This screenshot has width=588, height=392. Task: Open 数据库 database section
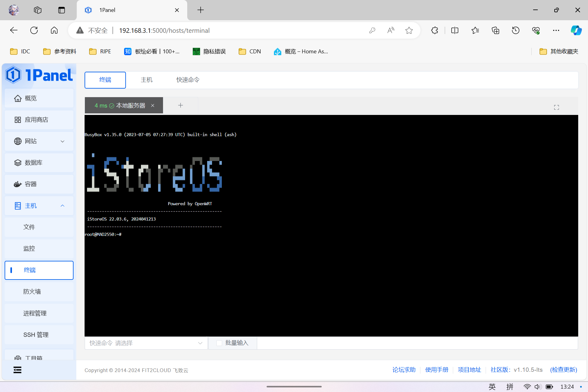[39, 162]
